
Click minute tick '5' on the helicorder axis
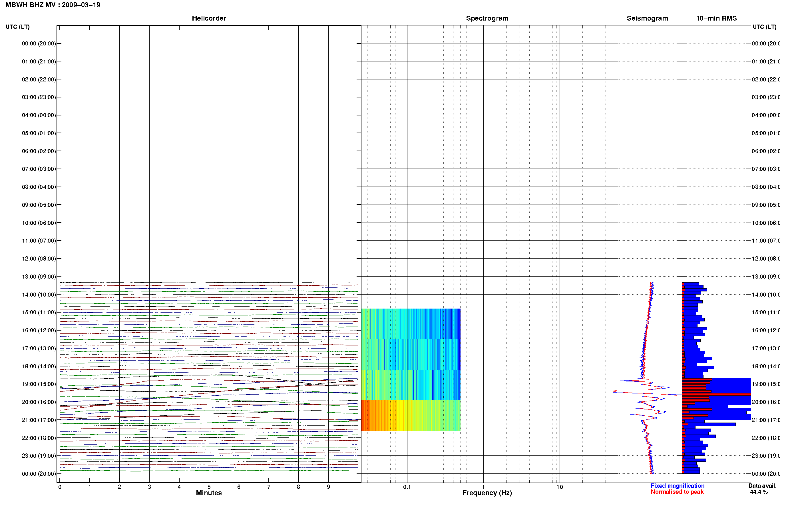[x=209, y=487]
